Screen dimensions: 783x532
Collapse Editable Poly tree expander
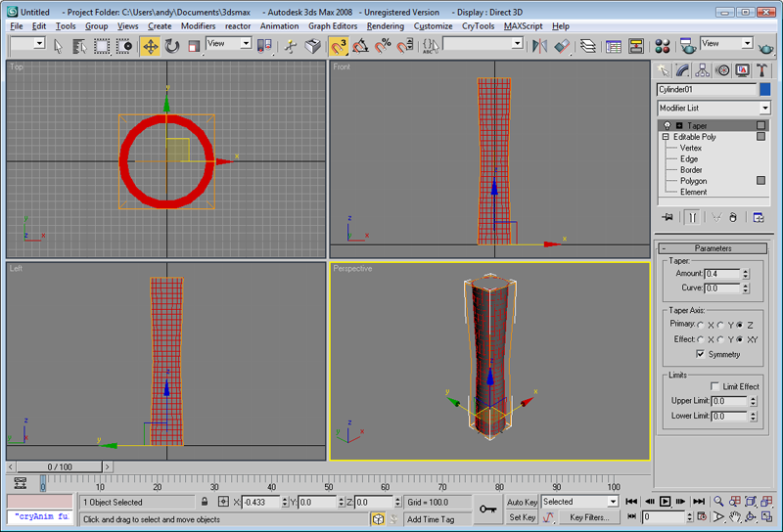tap(666, 137)
